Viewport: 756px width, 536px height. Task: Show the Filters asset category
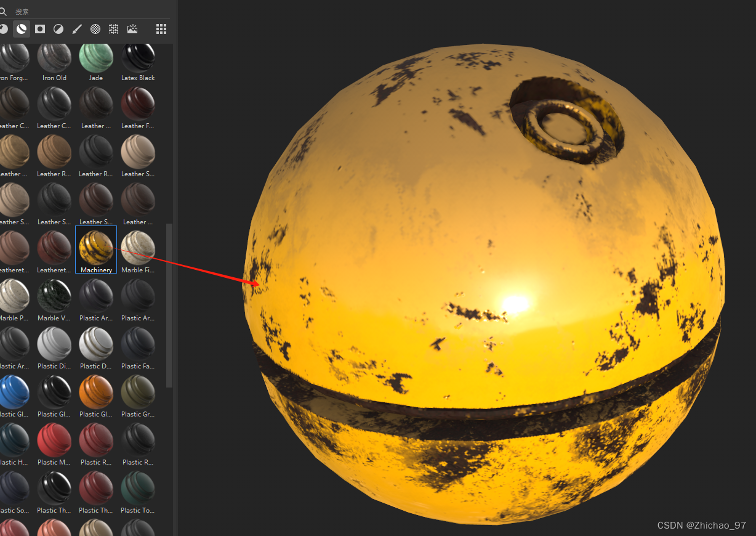58,28
